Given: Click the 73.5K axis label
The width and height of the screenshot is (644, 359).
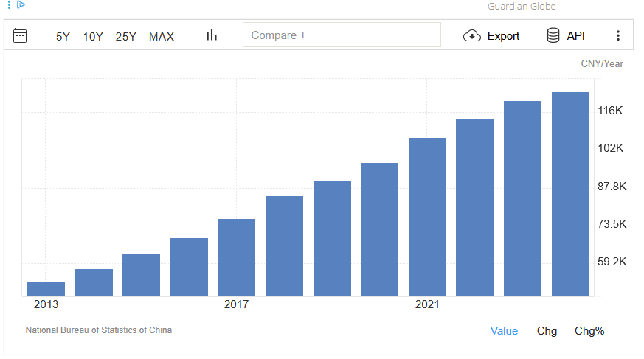Looking at the screenshot, I should (x=612, y=224).
